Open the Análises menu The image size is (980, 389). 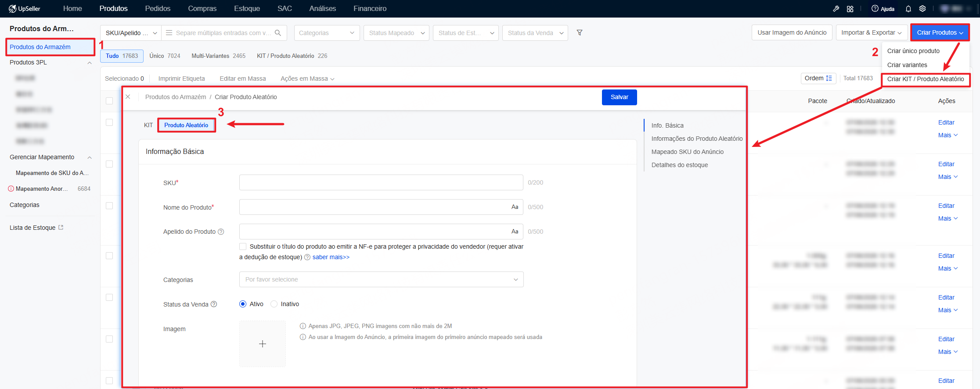322,9
